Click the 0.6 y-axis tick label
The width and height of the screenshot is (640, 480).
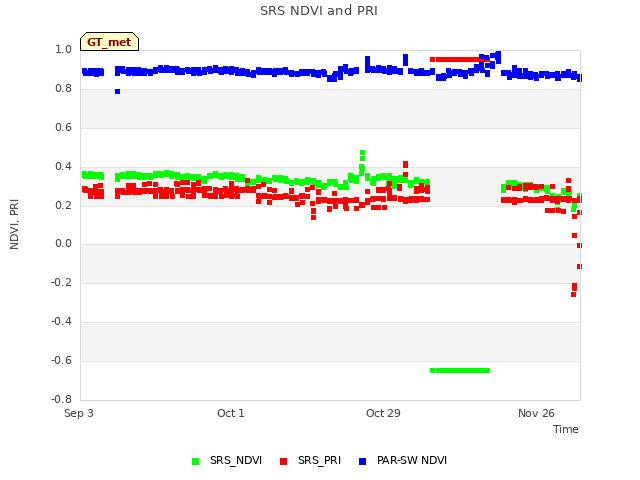pos(63,128)
